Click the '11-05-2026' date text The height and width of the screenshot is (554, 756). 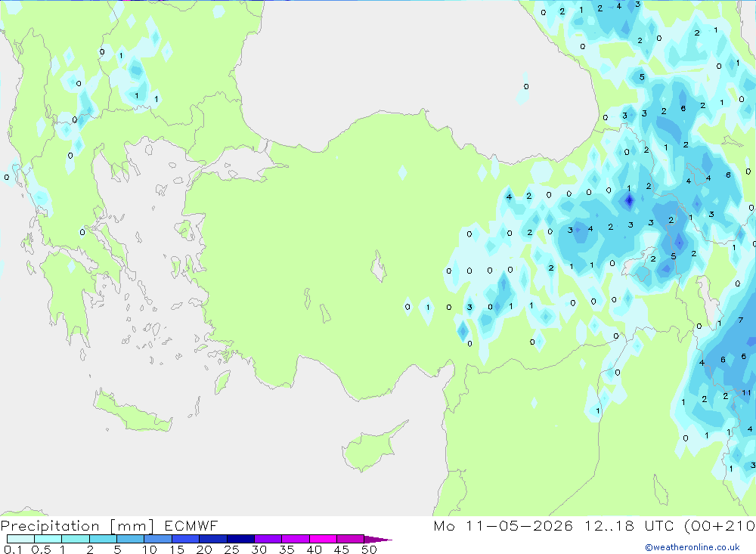click(x=519, y=526)
